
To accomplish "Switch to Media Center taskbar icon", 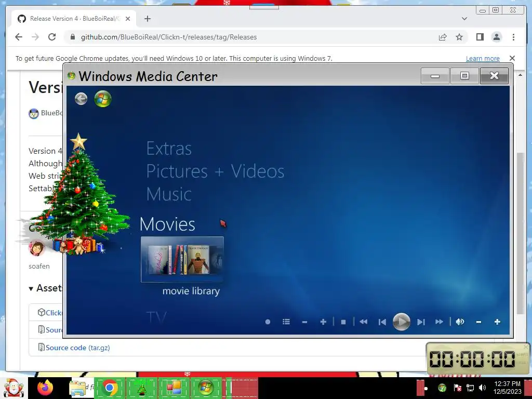I will tap(206, 388).
